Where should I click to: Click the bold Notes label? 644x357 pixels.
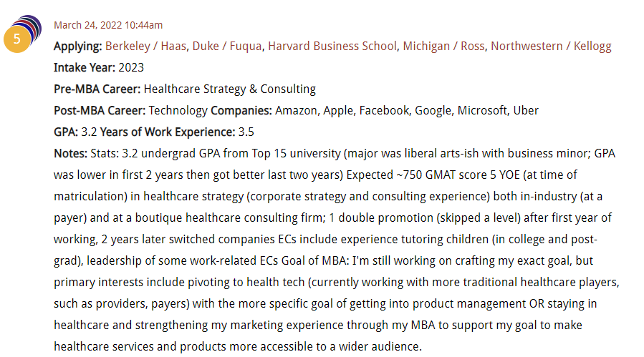(x=70, y=154)
